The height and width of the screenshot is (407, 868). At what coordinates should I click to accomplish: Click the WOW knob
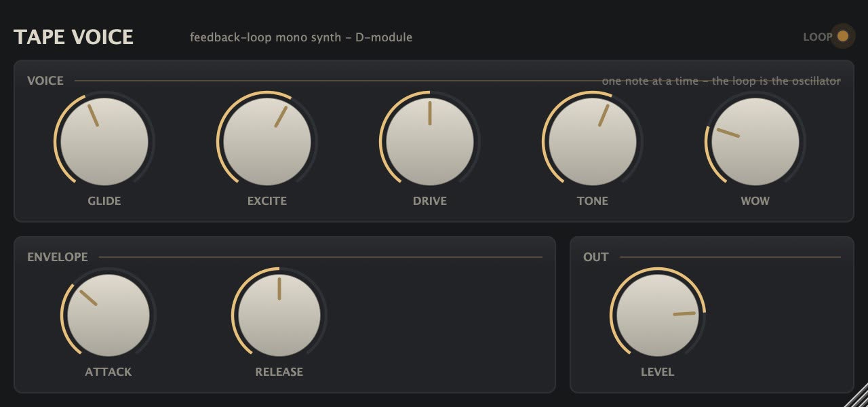[x=755, y=142]
